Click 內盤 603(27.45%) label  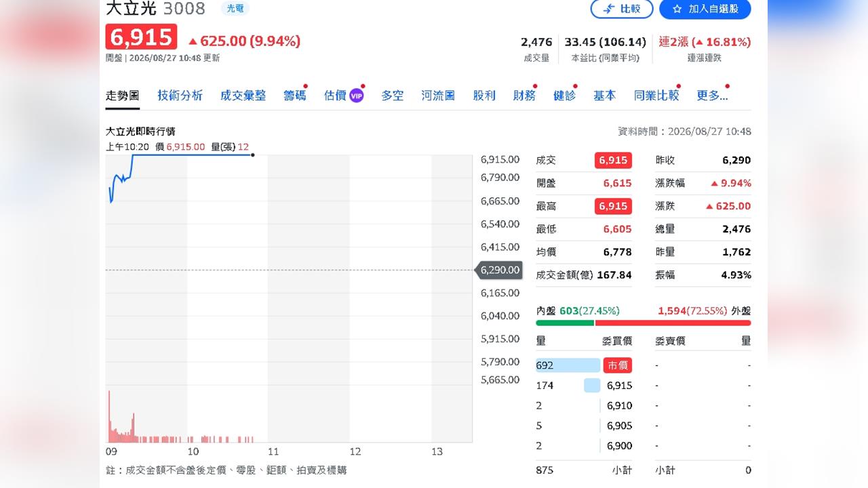tap(578, 311)
